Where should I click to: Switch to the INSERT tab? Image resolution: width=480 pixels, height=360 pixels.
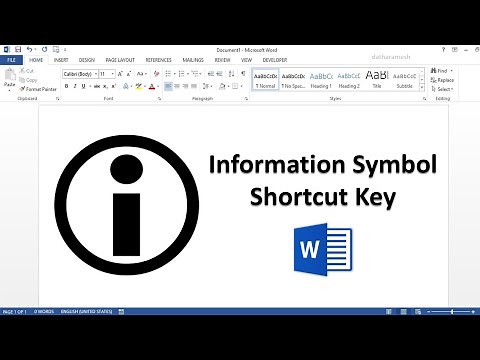coord(61,60)
